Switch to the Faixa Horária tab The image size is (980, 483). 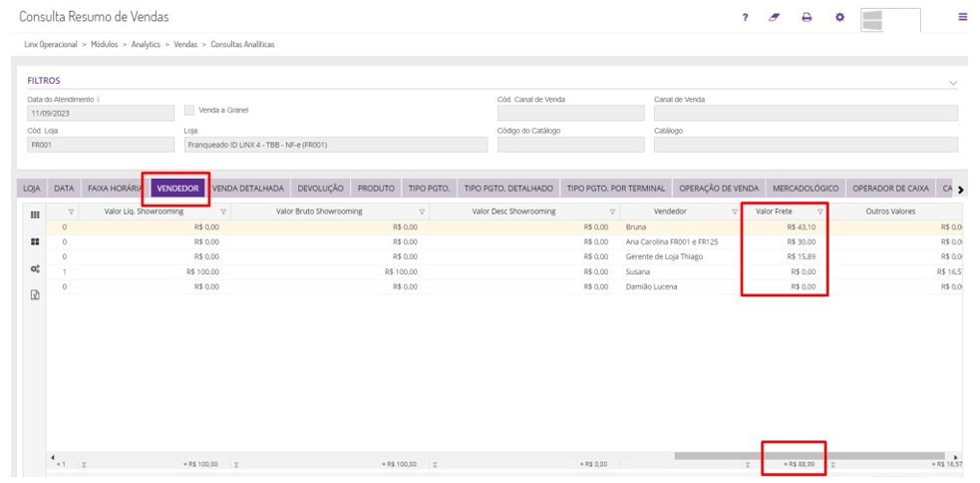[x=115, y=189]
